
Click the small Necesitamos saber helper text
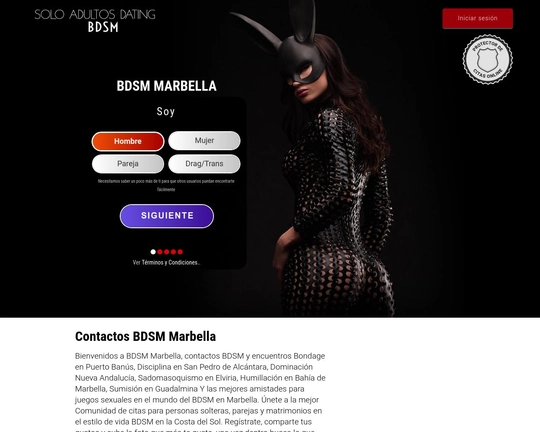[x=166, y=185]
